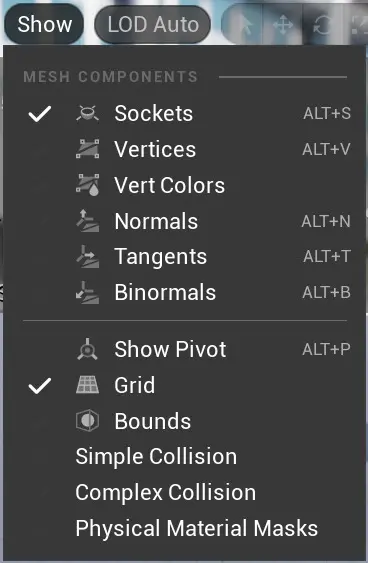Activate the rotate tool in toolbar
The width and height of the screenshot is (368, 563).
322,25
